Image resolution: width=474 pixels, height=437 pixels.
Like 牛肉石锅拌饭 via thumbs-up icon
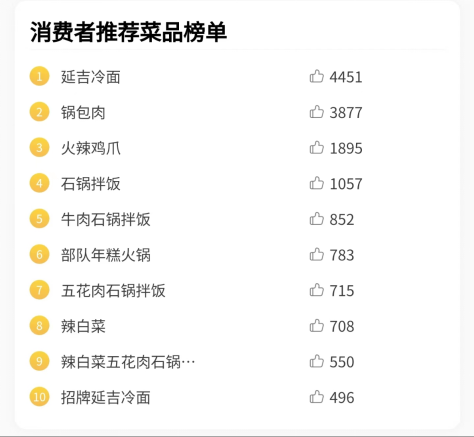click(316, 219)
